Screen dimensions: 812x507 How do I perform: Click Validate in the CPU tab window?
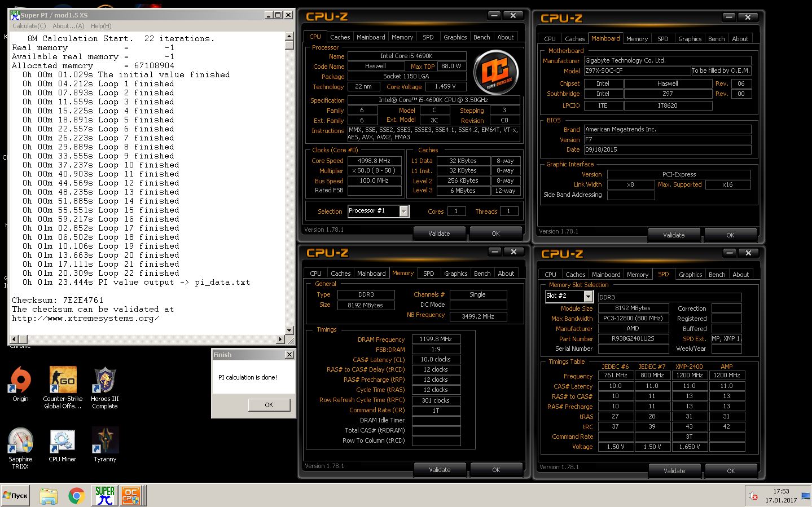[x=439, y=233]
